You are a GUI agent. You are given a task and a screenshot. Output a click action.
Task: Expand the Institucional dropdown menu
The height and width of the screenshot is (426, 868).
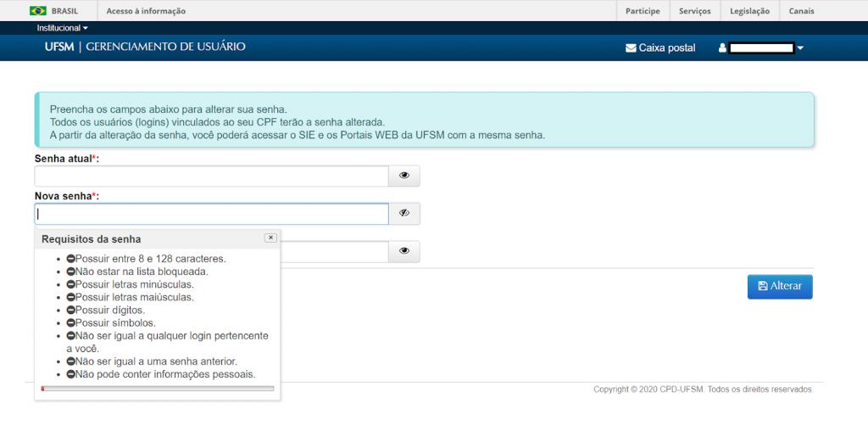point(62,28)
